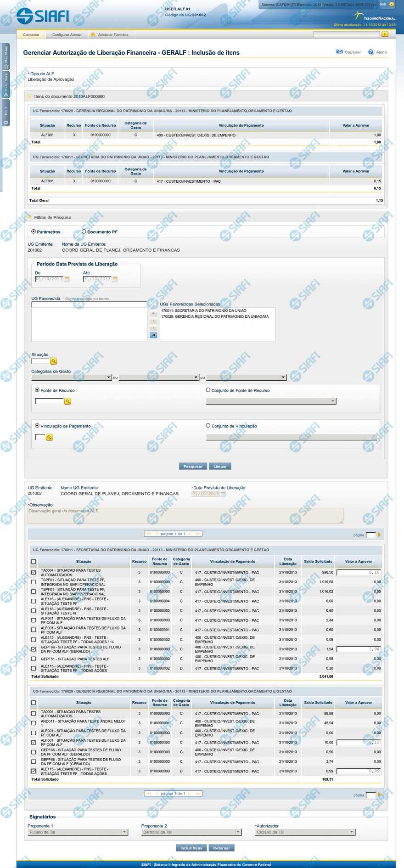Expand the Proponente 1 dropdown
404x868 pixels.
(x=124, y=832)
